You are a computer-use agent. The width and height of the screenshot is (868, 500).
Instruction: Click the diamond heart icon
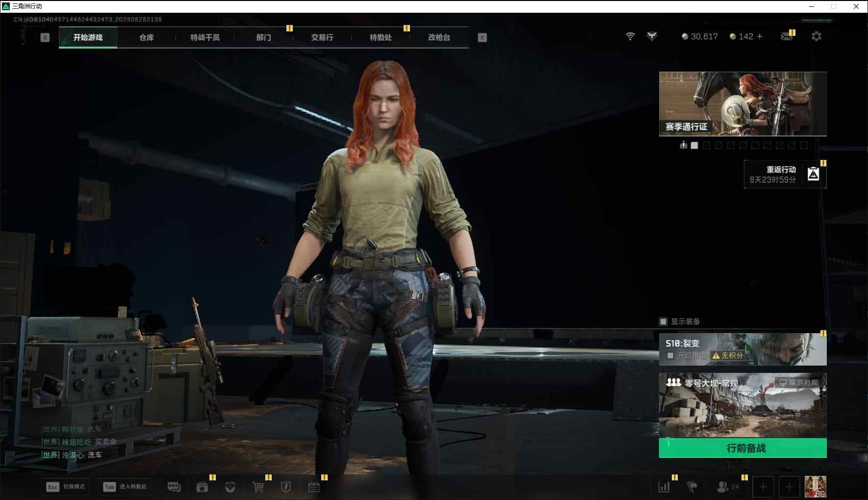(230, 487)
